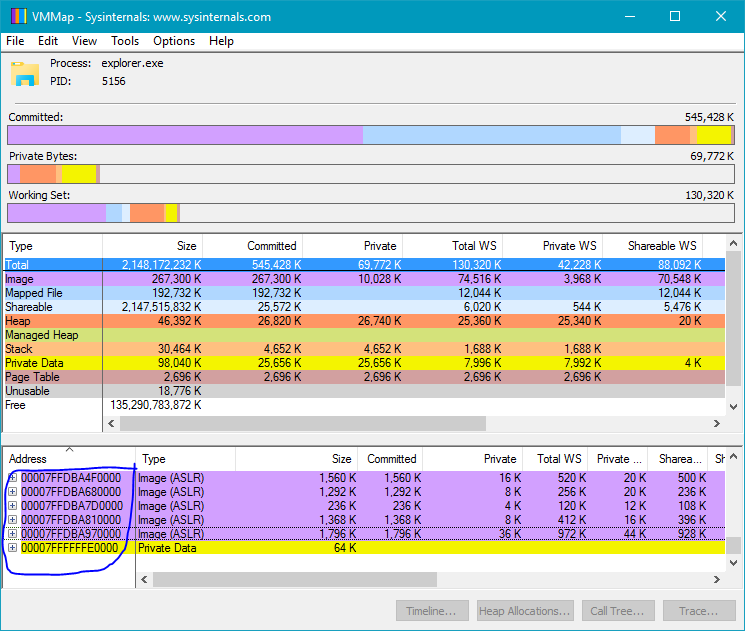Click details list scroll-left arrow
The image size is (745, 631).
coord(144,579)
